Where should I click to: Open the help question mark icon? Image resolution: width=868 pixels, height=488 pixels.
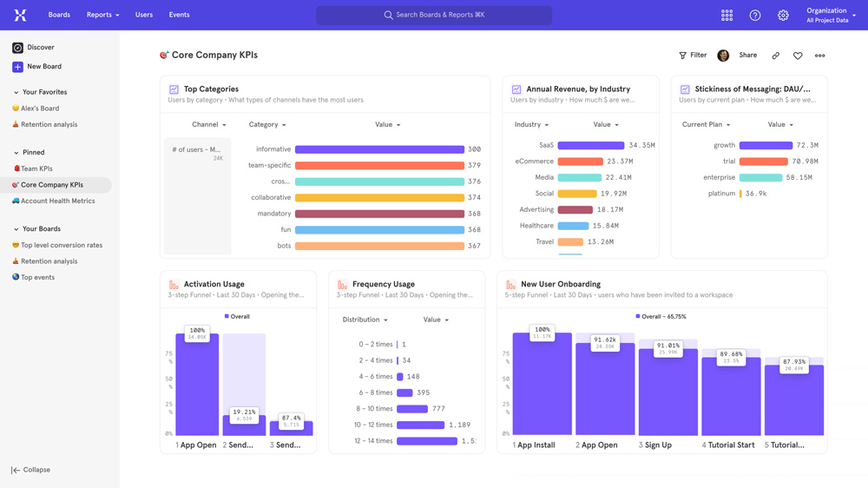755,16
